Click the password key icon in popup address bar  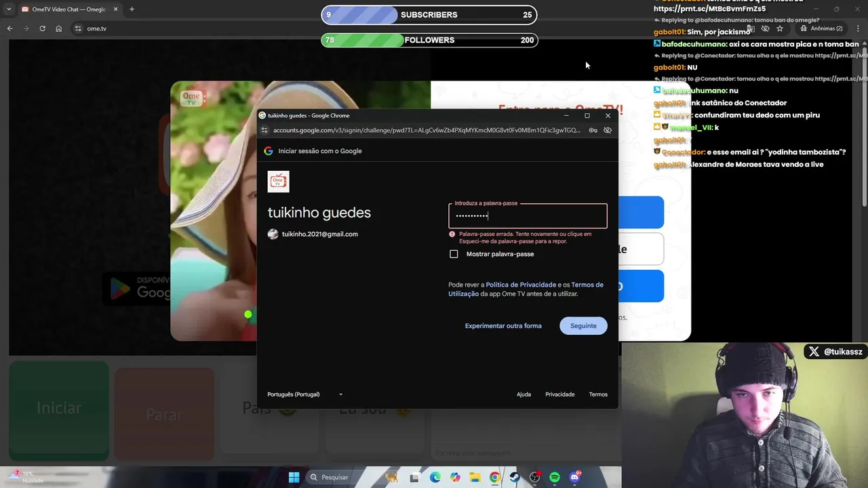[593, 130]
